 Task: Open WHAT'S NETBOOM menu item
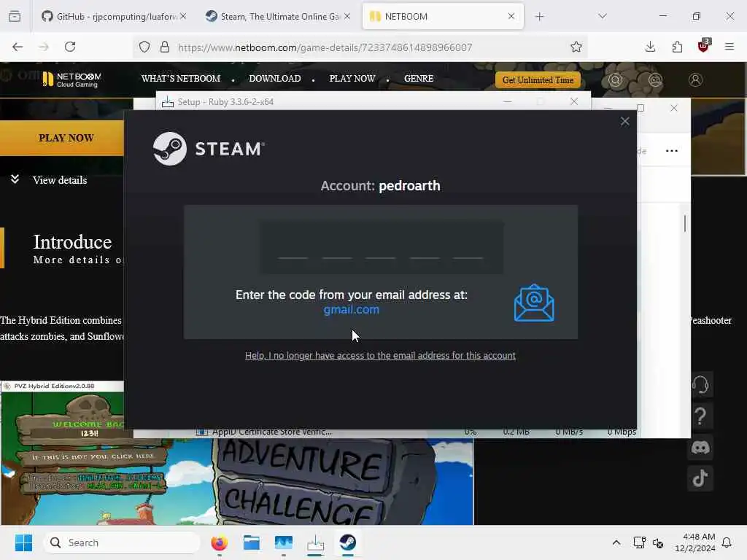[181, 79]
